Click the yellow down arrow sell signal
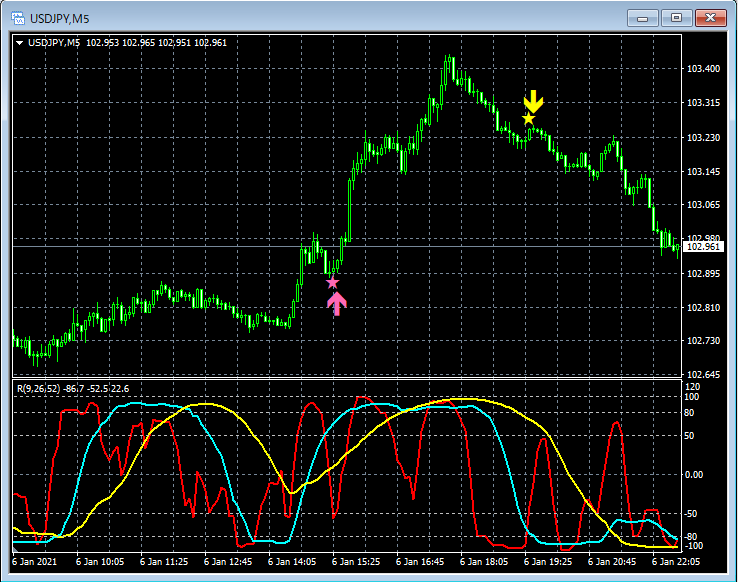The width and height of the screenshot is (739, 582). click(x=534, y=101)
